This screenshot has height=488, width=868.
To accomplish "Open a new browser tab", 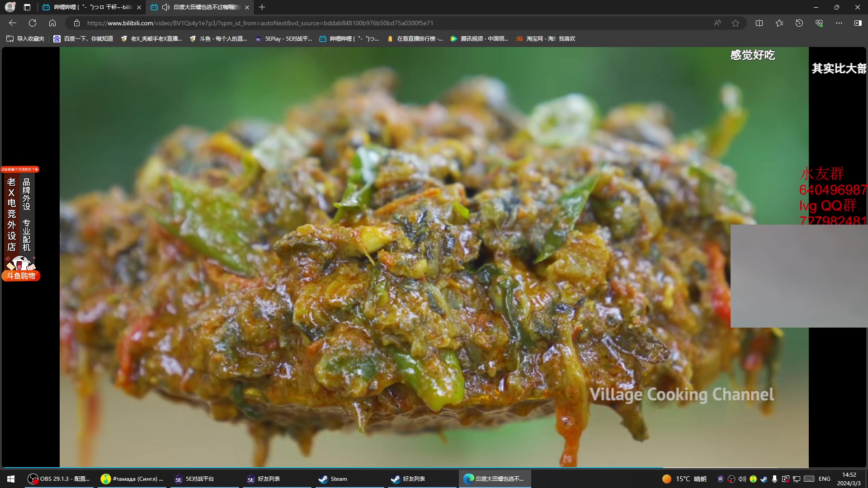I will (262, 7).
